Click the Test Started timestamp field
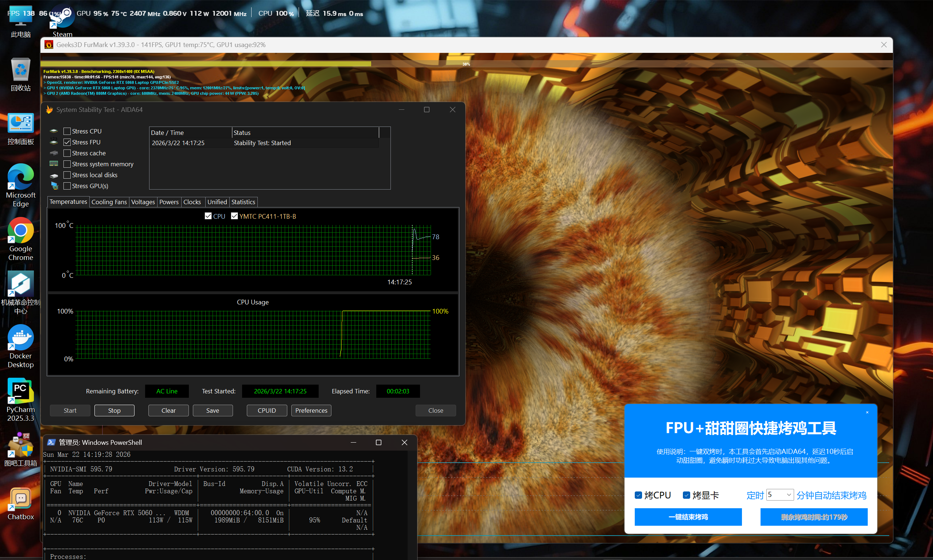Image resolution: width=933 pixels, height=560 pixels. pyautogui.click(x=280, y=391)
